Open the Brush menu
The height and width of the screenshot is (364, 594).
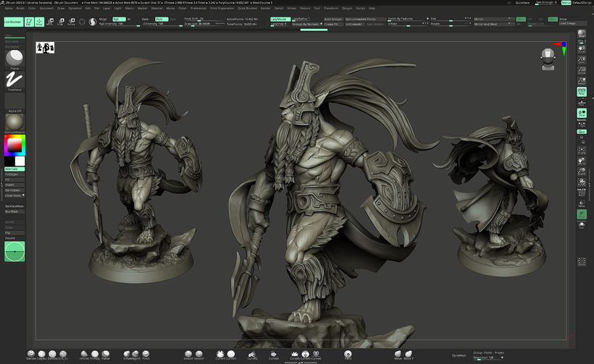(20, 8)
